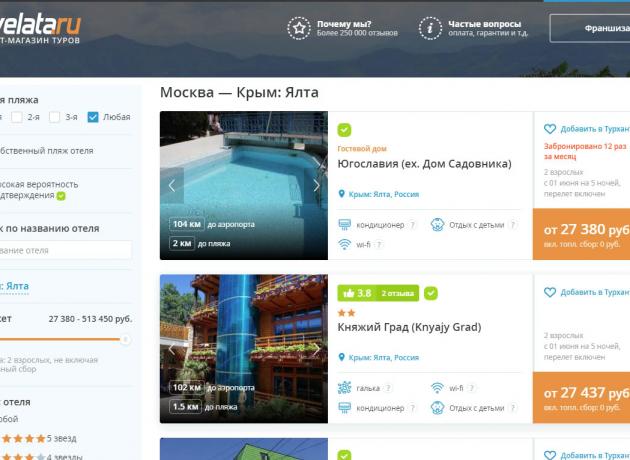Viewport: 630px width, 460px height.
Task: Click the от 27 380 руб price button
Action: click(581, 234)
